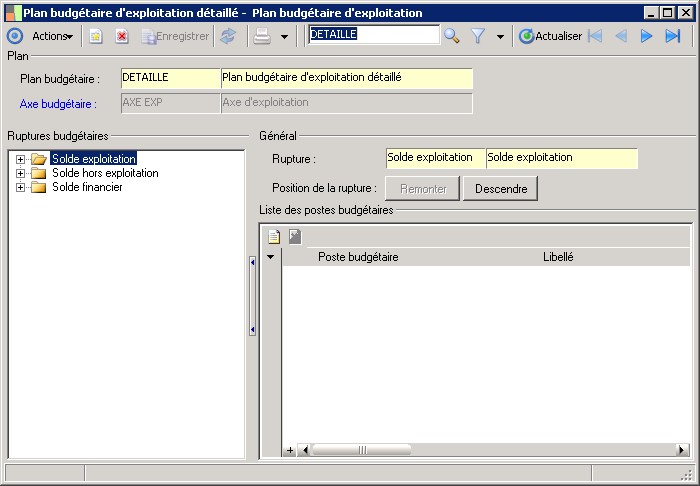Go to the first record
This screenshot has width=700, height=486.
tap(595, 36)
